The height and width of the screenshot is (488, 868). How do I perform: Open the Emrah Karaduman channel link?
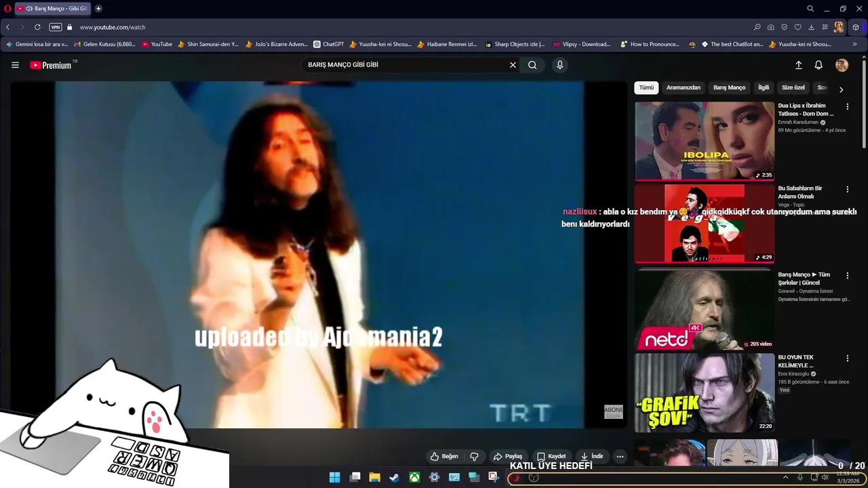[x=798, y=122]
